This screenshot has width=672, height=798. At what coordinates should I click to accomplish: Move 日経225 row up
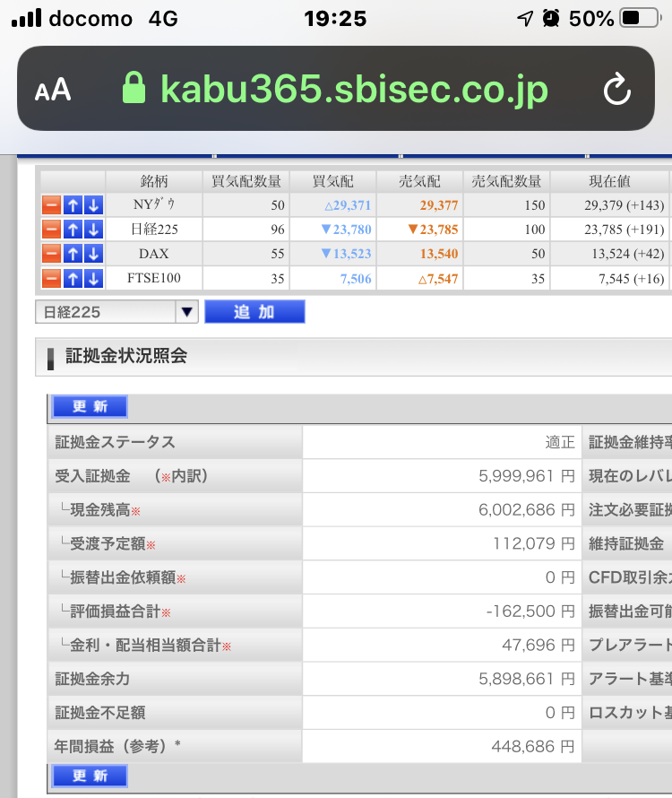tap(73, 230)
